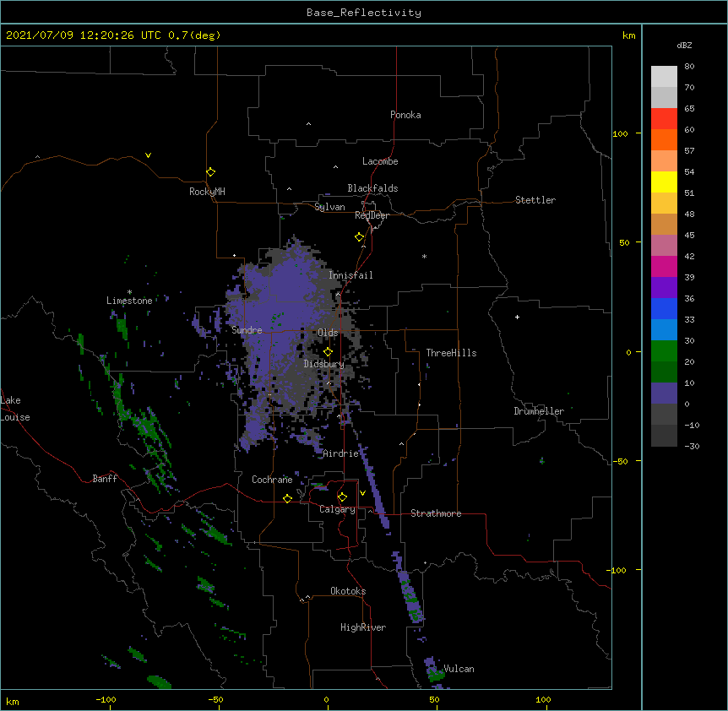728x711 pixels.
Task: Choose the blue 36 dBZ legend swatch
Action: (x=664, y=308)
